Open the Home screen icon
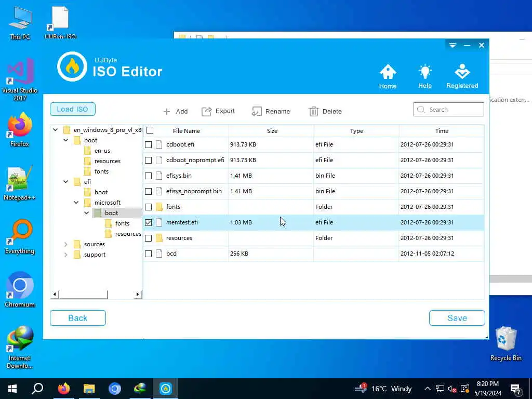 pyautogui.click(x=388, y=72)
